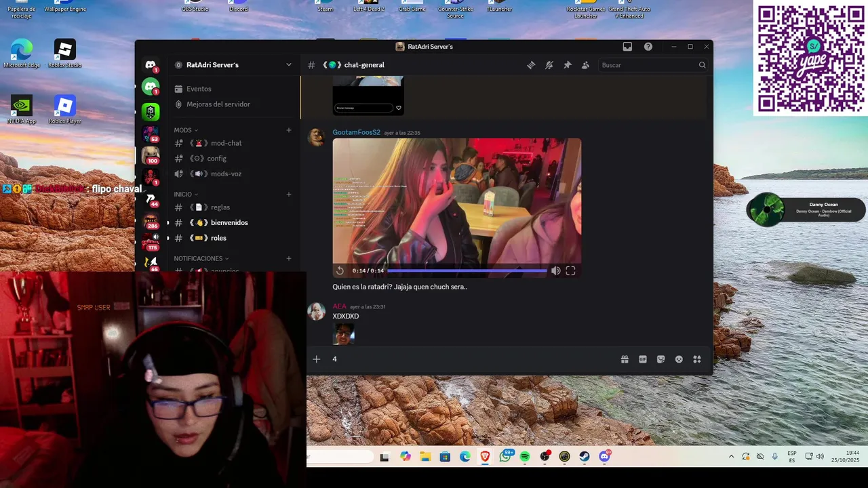Collapse the NOTIFICACIONES category
Screen dimensions: 868x488
click(201, 259)
